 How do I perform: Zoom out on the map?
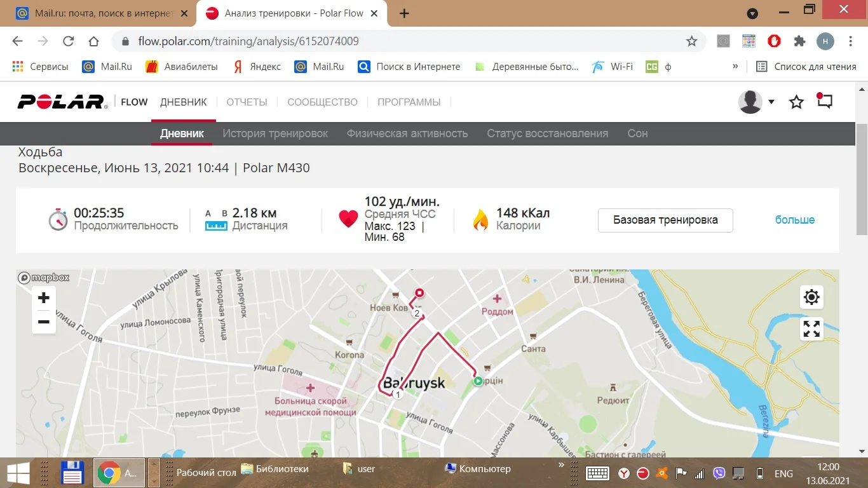(44, 322)
